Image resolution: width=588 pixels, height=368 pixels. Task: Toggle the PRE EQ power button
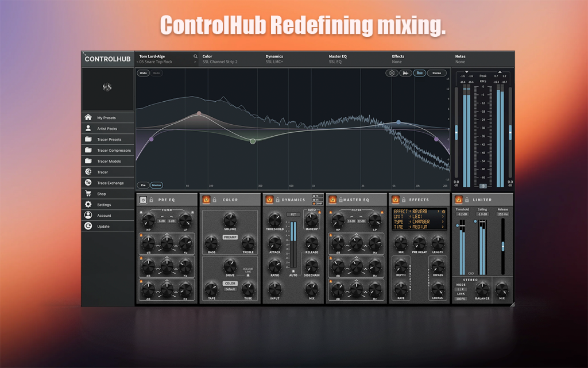[x=143, y=200]
